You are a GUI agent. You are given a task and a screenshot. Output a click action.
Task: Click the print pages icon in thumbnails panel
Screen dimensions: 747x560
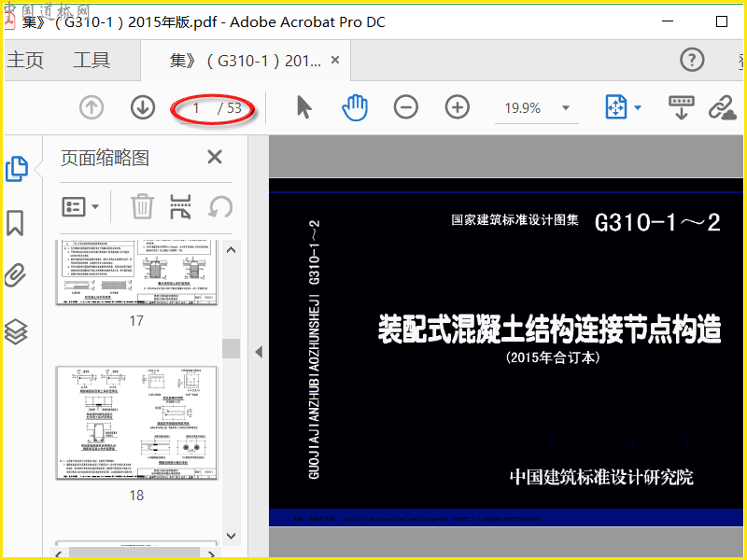coord(180,206)
